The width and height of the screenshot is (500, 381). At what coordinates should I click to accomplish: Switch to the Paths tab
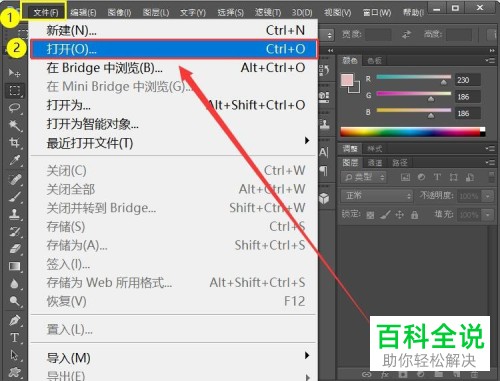[x=400, y=163]
